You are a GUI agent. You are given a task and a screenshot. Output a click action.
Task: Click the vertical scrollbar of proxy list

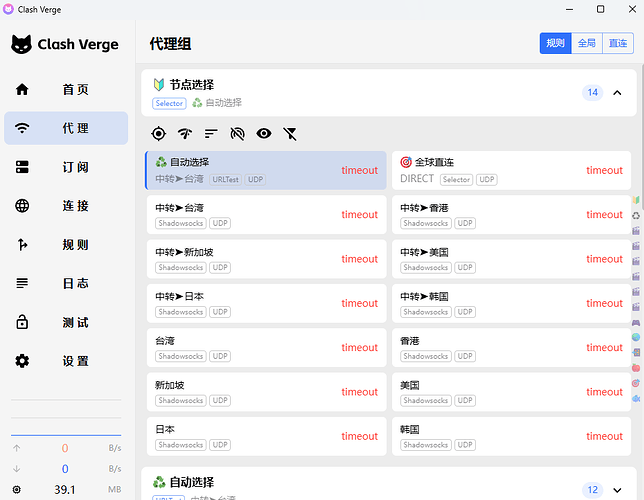pyautogui.click(x=642, y=131)
